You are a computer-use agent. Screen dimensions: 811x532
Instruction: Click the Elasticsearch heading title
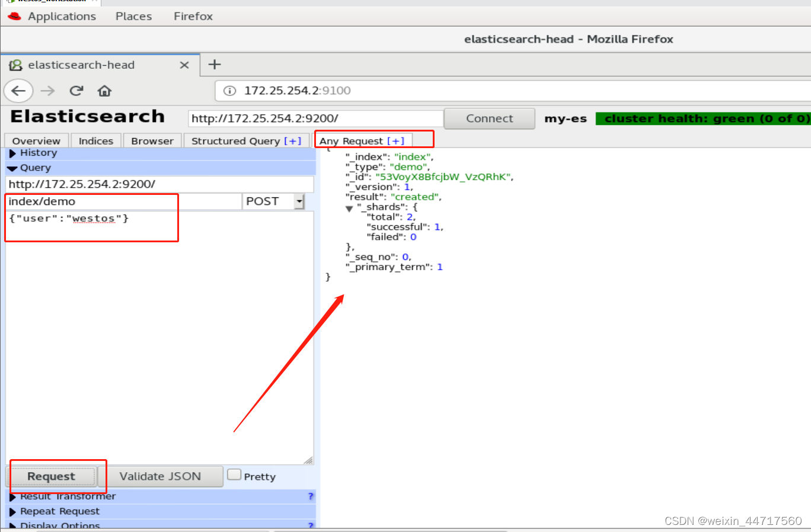click(88, 116)
